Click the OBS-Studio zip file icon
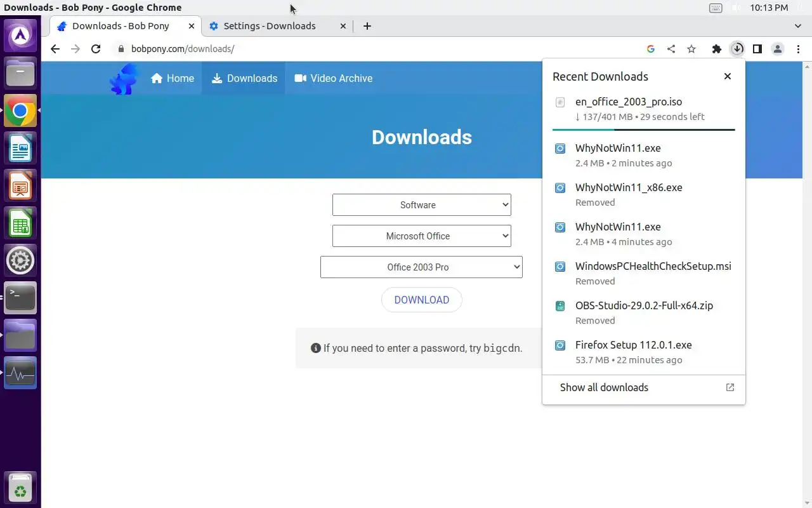 560,306
